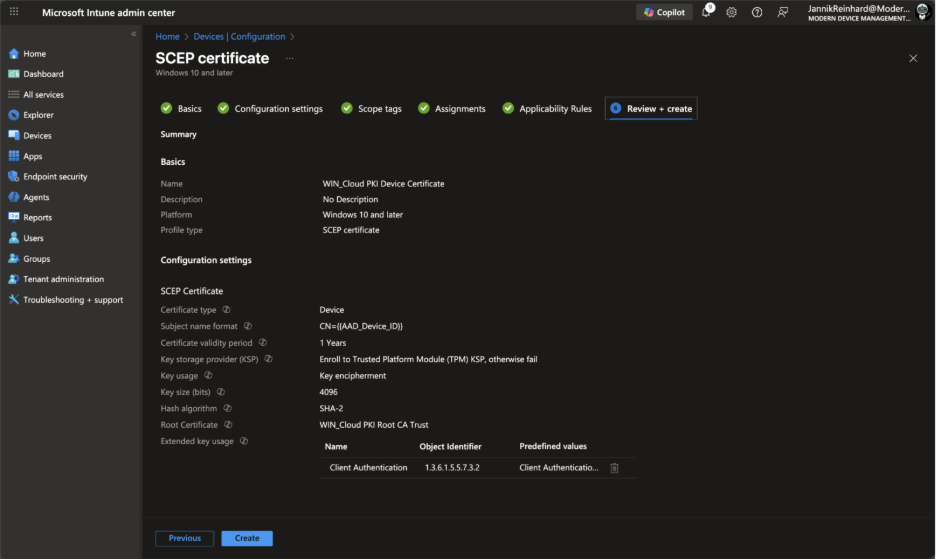Collapse the left navigation sidebar
This screenshot has height=559, width=936.
pos(134,34)
